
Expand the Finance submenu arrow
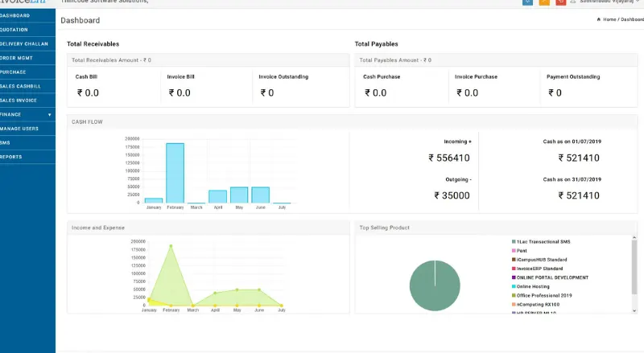(50, 114)
